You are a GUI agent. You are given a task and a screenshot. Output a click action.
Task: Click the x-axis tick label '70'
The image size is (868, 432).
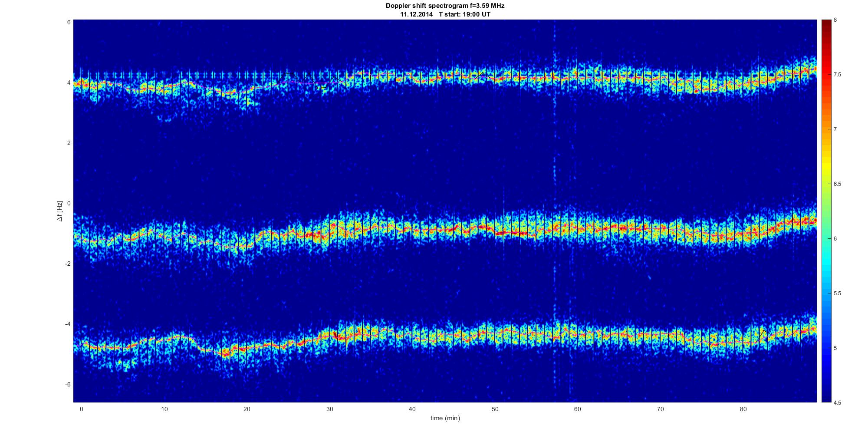coord(660,409)
